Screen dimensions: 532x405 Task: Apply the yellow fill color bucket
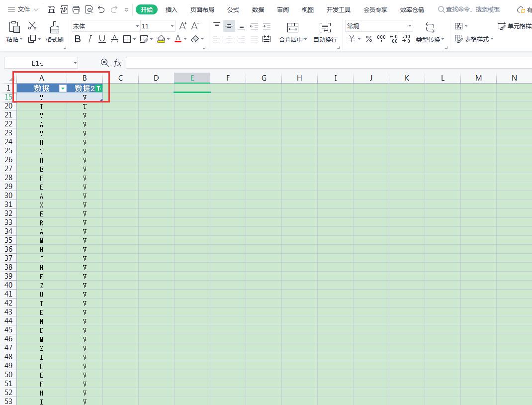tap(161, 39)
